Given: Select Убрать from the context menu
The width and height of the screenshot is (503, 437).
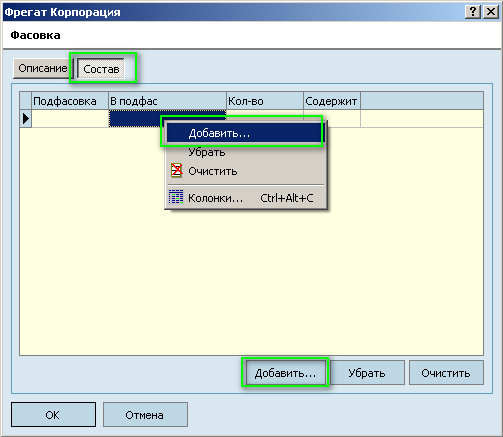Looking at the screenshot, I should pos(245,152).
